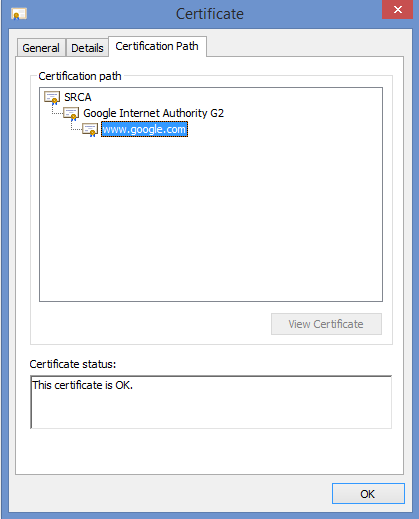Click the Google Internet Authority G2 certificate icon
The height and width of the screenshot is (519, 419).
71,114
